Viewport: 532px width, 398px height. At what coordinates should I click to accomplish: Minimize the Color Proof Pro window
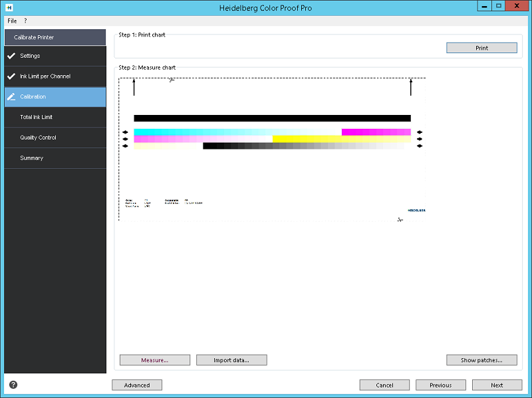coord(484,6)
